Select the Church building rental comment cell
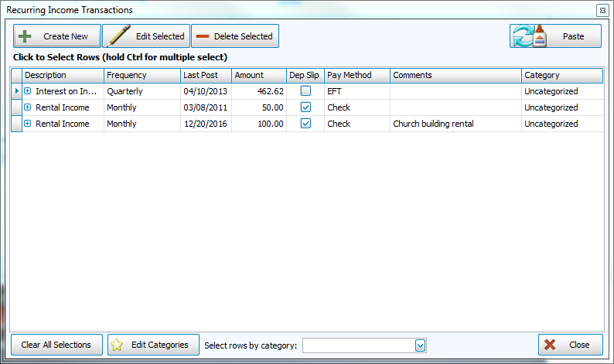This screenshot has height=364, width=614. 455,124
